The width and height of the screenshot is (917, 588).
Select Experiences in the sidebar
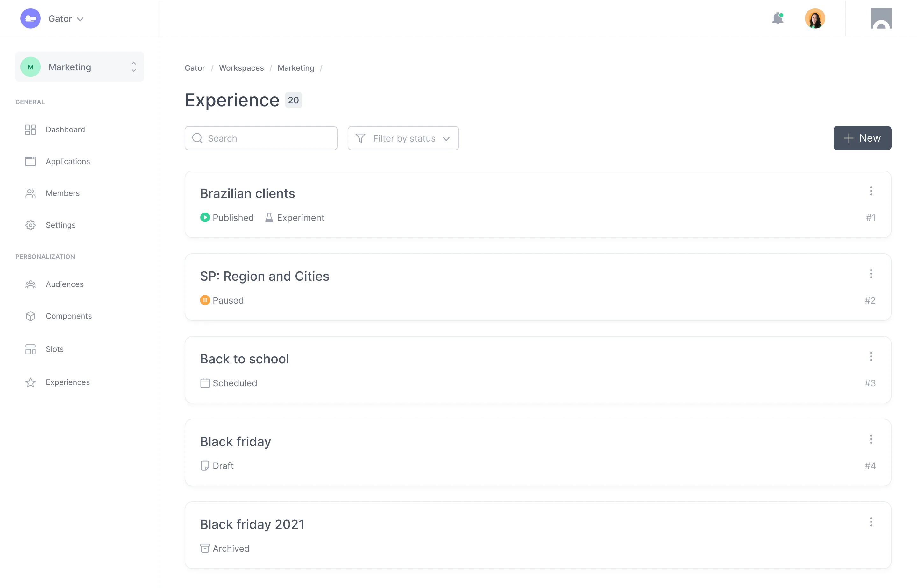68,382
